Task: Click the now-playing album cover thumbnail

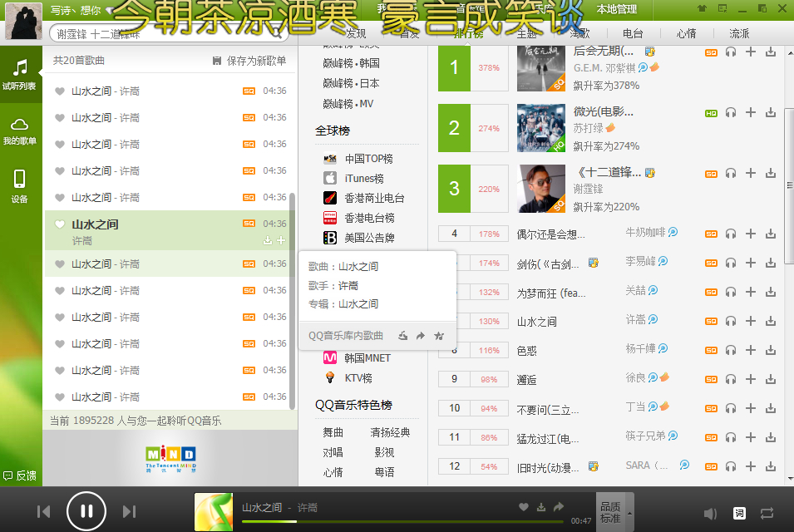Action: click(213, 512)
